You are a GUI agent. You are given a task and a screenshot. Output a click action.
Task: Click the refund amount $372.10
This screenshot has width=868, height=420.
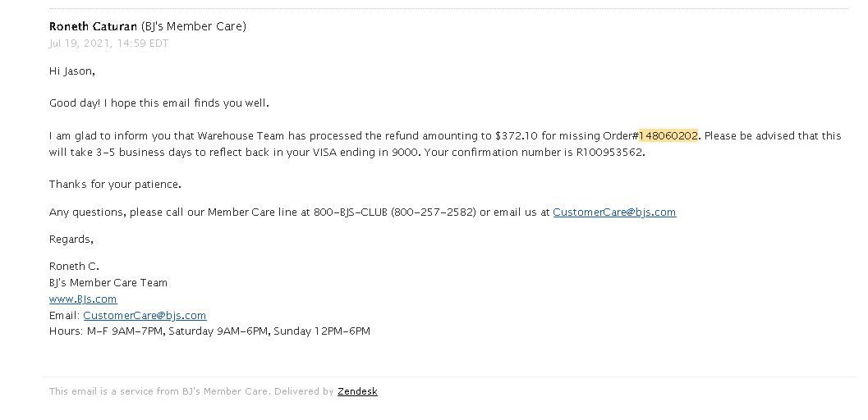[x=517, y=136]
